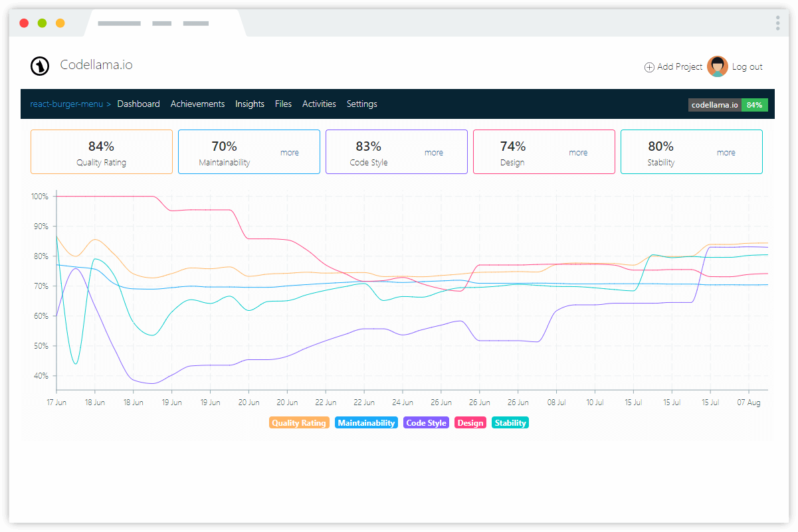798x532 pixels.
Task: Switch to the Insights tab
Action: point(250,104)
